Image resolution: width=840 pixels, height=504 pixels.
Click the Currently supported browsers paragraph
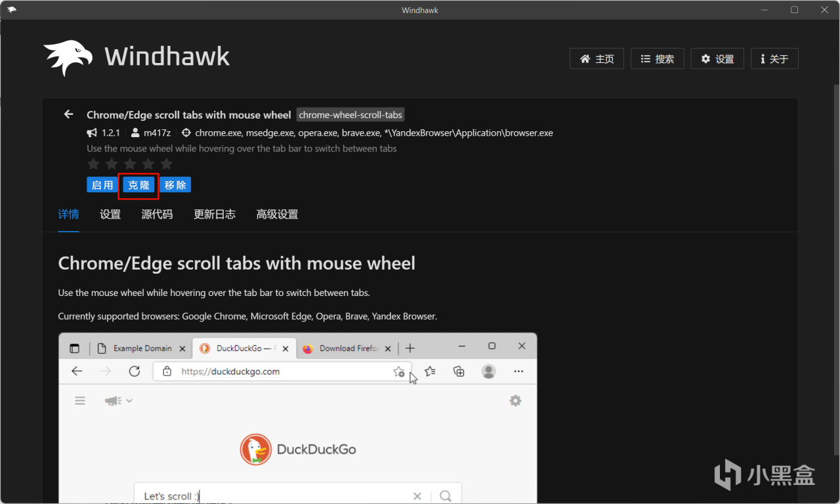pyautogui.click(x=247, y=316)
